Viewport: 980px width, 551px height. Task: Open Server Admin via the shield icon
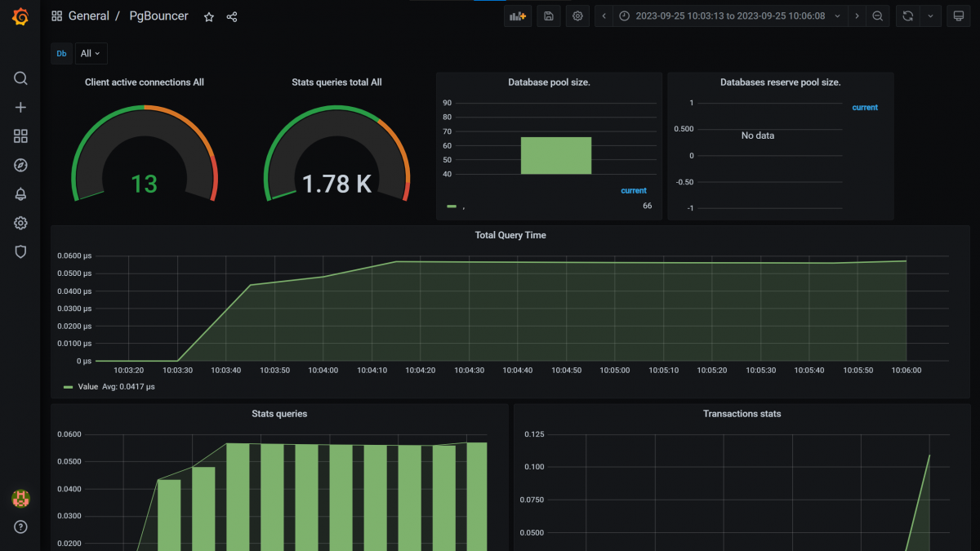point(20,251)
